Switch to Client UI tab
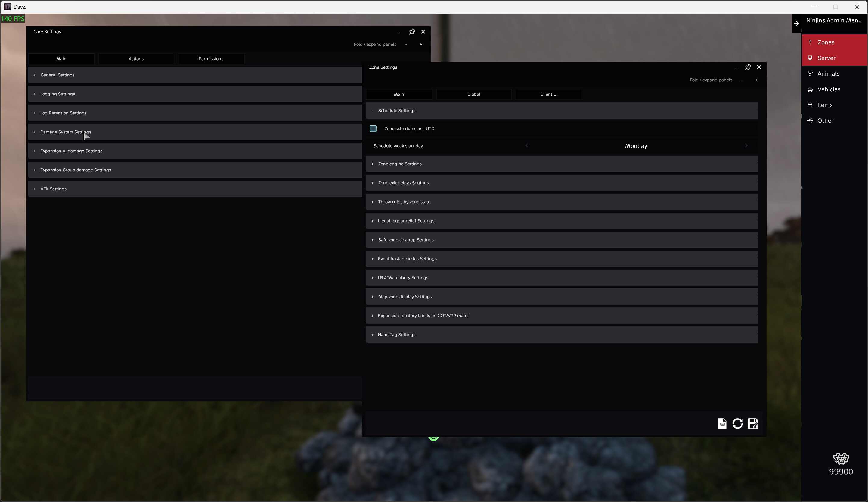This screenshot has height=502, width=868. pos(549,94)
